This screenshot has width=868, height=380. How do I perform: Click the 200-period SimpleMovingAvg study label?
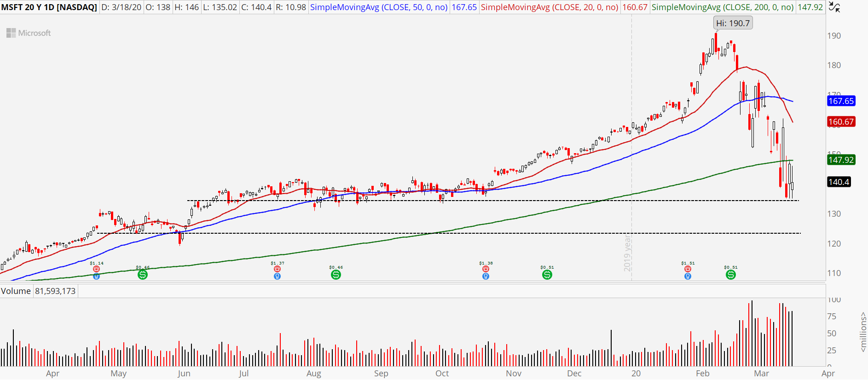[723, 7]
